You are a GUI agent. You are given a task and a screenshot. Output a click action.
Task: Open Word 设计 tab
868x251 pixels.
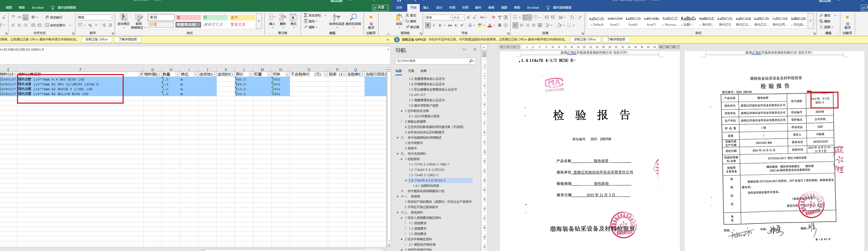point(439,7)
